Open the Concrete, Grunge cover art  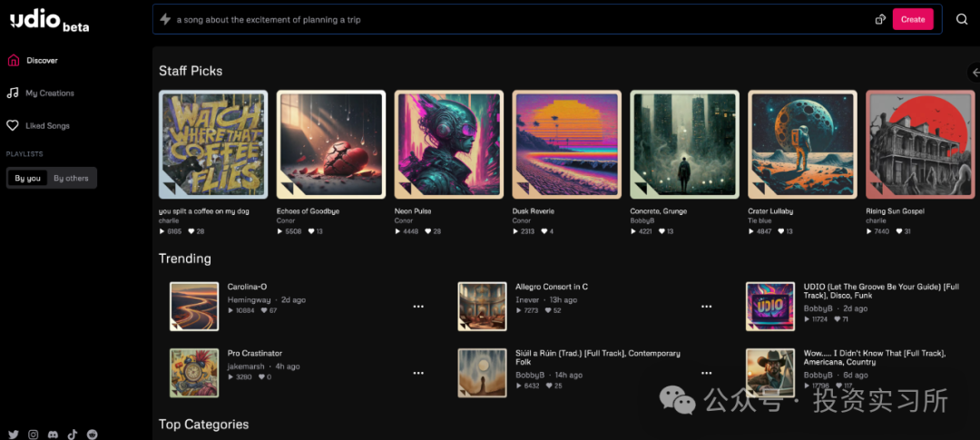click(684, 144)
